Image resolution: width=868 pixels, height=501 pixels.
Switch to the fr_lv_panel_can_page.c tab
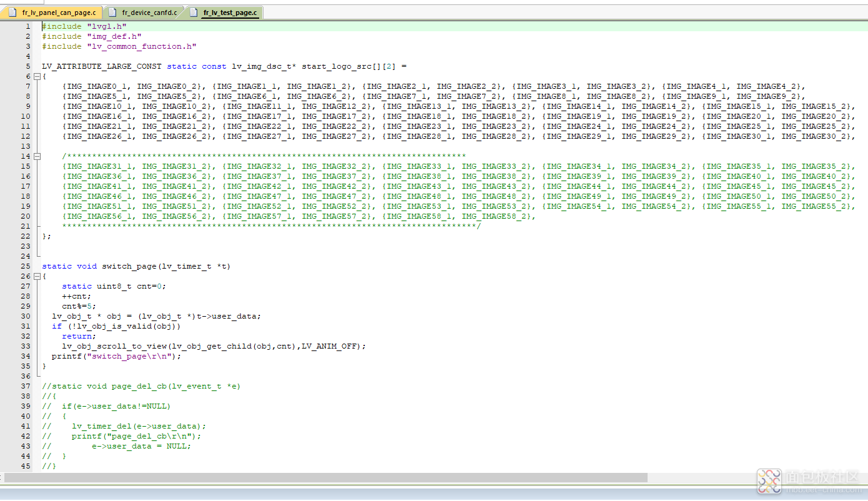tap(52, 12)
